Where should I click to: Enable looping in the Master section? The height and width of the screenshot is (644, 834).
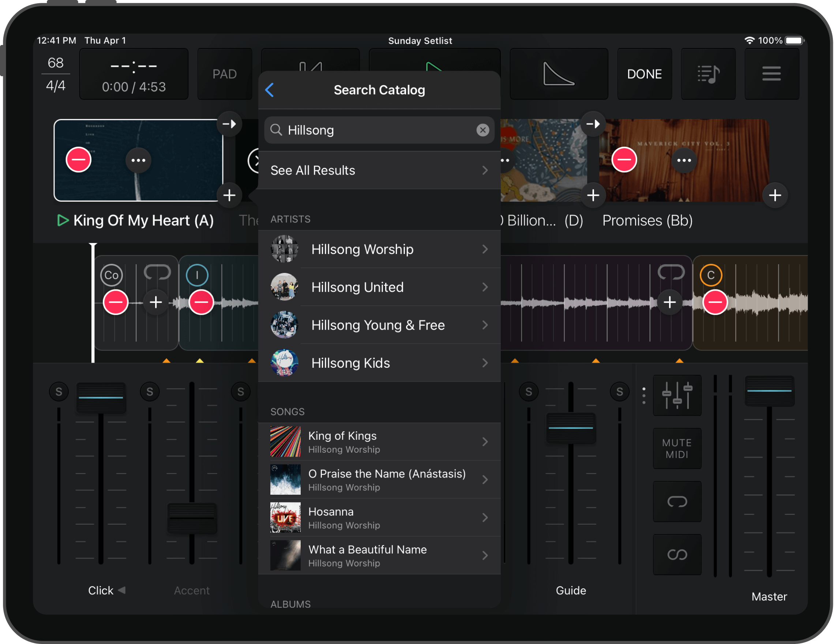point(677,502)
